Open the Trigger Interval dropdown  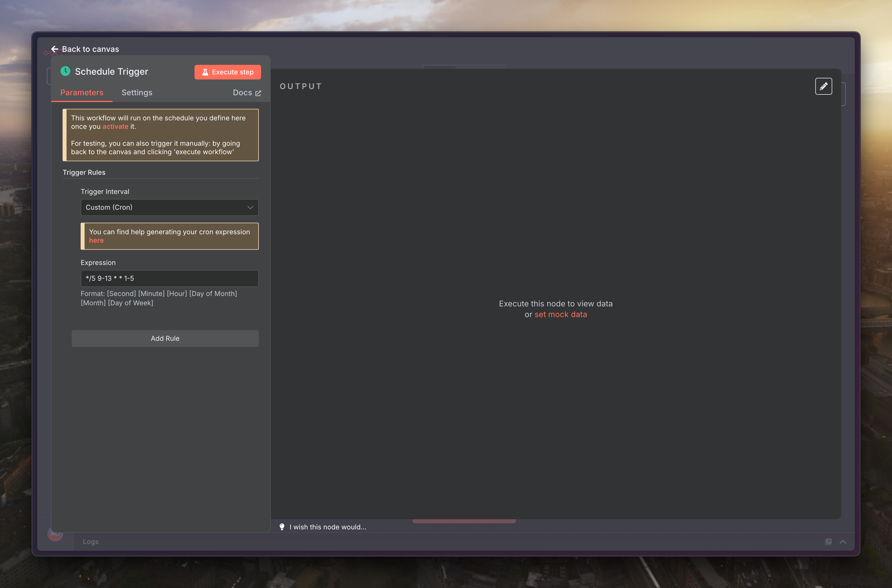coord(165,207)
